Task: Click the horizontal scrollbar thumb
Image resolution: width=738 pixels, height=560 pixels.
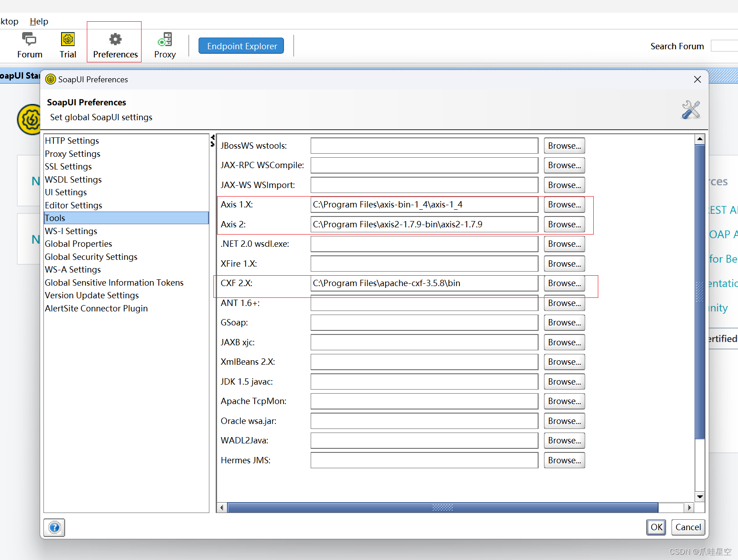Action: coord(443,508)
